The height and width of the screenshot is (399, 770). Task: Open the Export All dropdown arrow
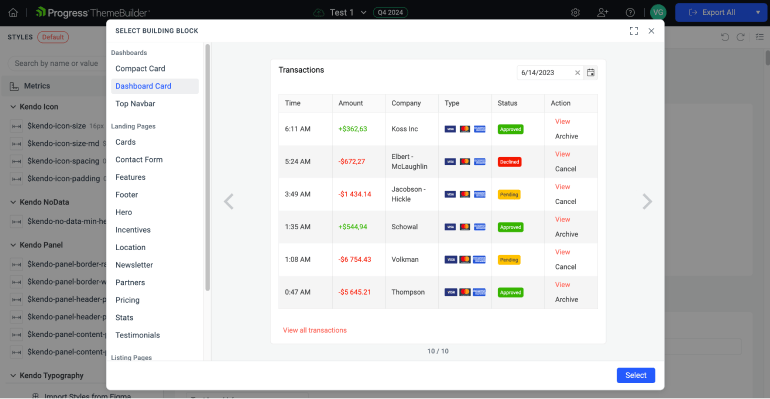[758, 12]
